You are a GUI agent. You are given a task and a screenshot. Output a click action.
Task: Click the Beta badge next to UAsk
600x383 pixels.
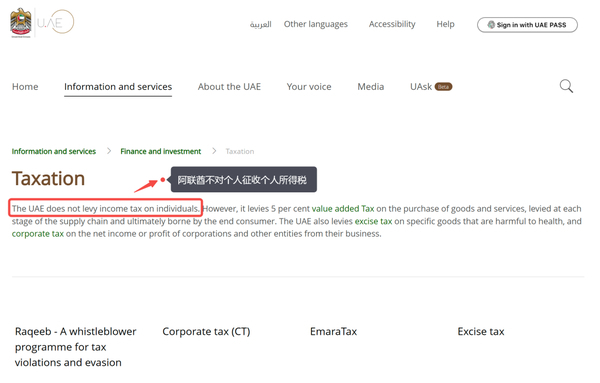443,87
